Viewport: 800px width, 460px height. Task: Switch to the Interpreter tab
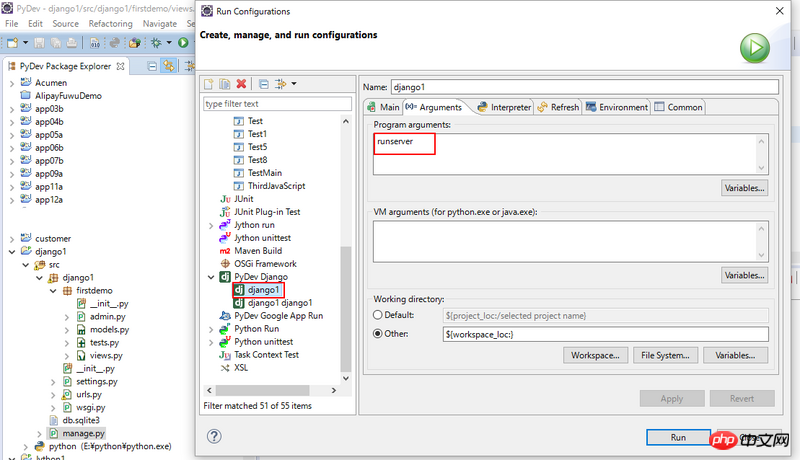(x=504, y=107)
